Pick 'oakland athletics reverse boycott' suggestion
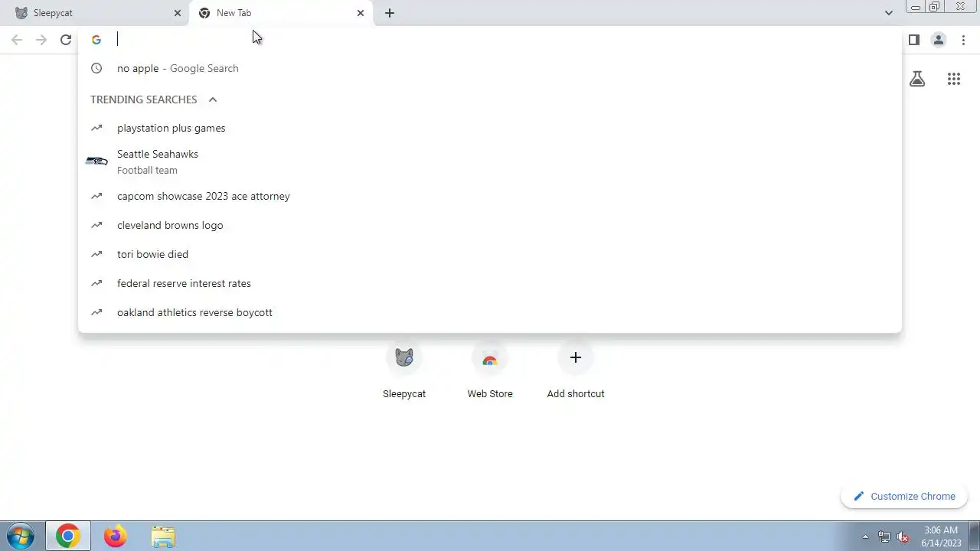The width and height of the screenshot is (980, 551). pyautogui.click(x=490, y=312)
